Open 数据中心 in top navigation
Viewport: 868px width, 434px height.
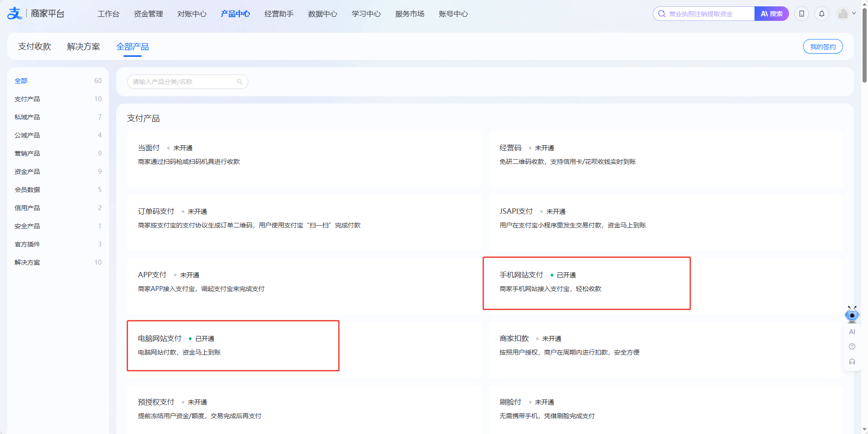pyautogui.click(x=323, y=14)
